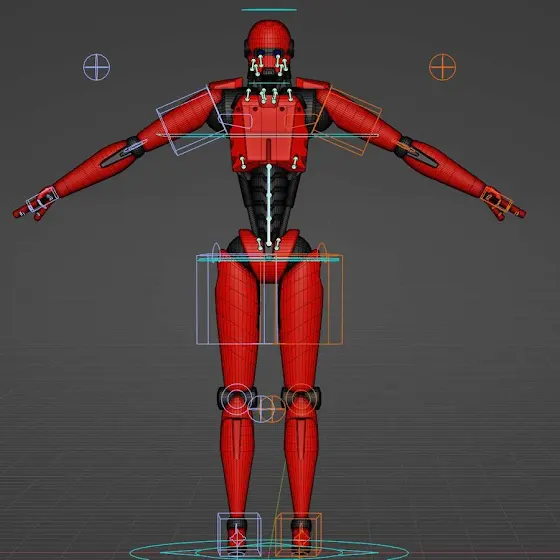Select the blue foot cube controller

(239, 535)
